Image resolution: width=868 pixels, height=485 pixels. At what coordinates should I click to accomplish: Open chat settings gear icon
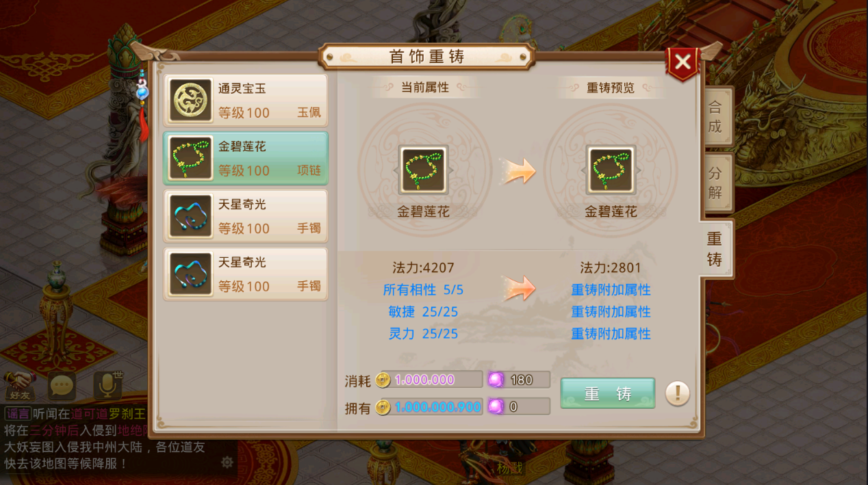point(227,462)
